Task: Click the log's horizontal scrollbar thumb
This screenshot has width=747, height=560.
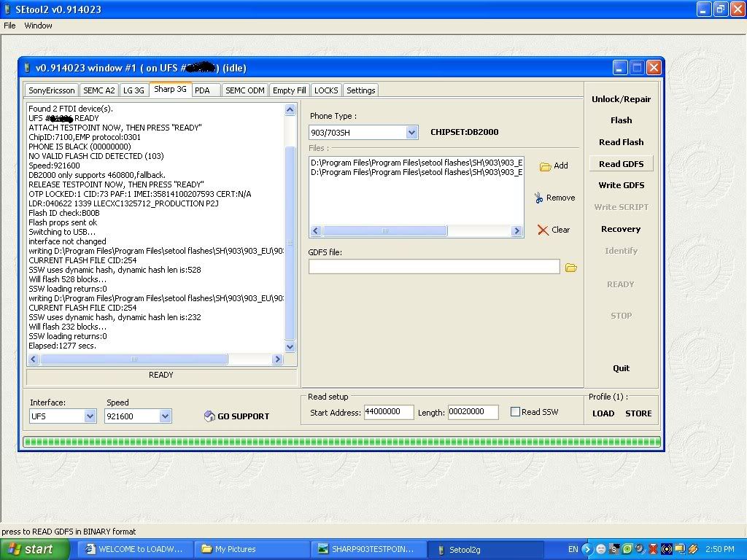Action: pos(134,359)
